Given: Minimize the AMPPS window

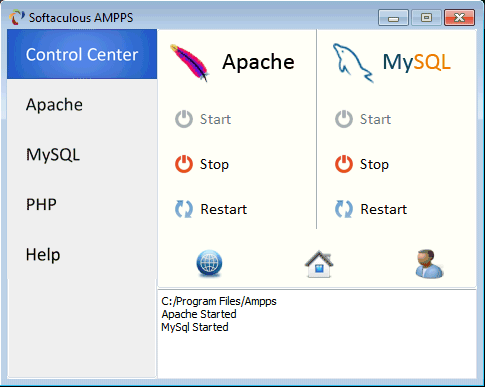Looking at the screenshot, I should (393, 17).
